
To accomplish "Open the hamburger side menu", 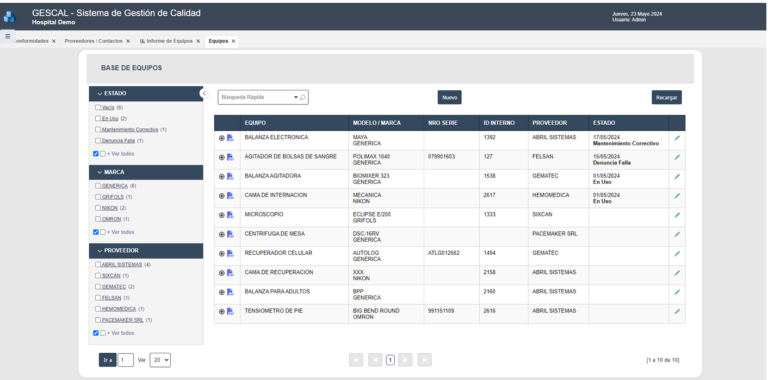I will pos(7,37).
